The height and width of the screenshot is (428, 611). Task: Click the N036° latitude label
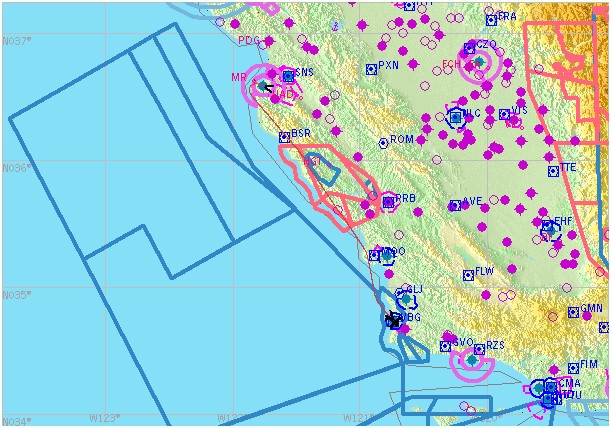pos(16,168)
